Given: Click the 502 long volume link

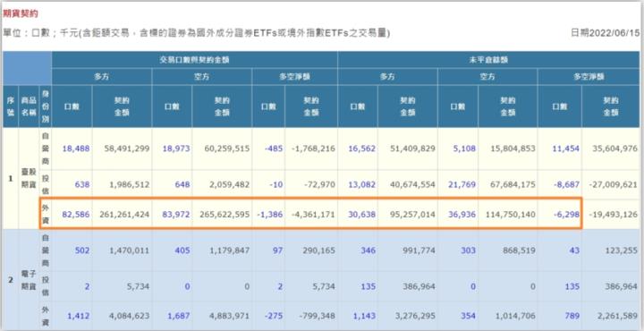Looking at the screenshot, I should tap(82, 250).
